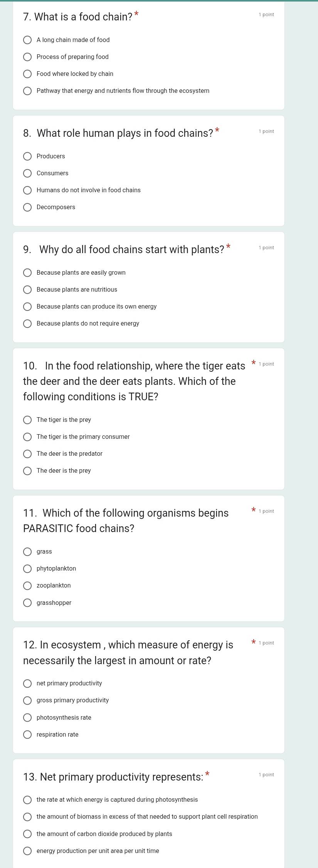The image size is (318, 868).
Task: Select 'Pathway that energy and nutrients flow through the ecosystem'
Action: tap(27, 91)
